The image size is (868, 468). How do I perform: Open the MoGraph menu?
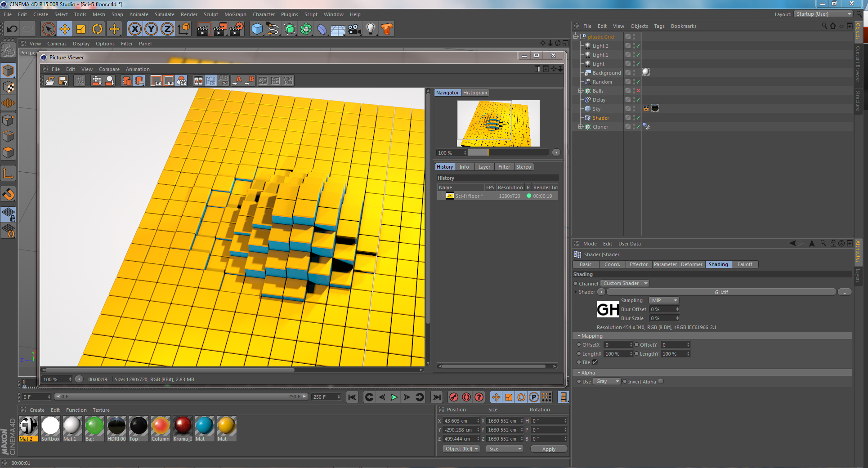pos(235,14)
